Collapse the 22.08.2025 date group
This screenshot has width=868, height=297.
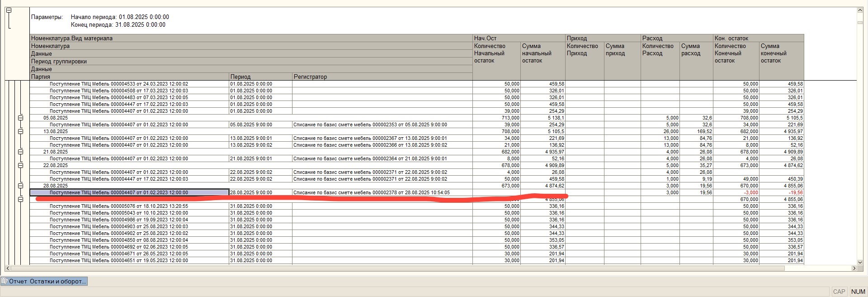pyautogui.click(x=20, y=165)
